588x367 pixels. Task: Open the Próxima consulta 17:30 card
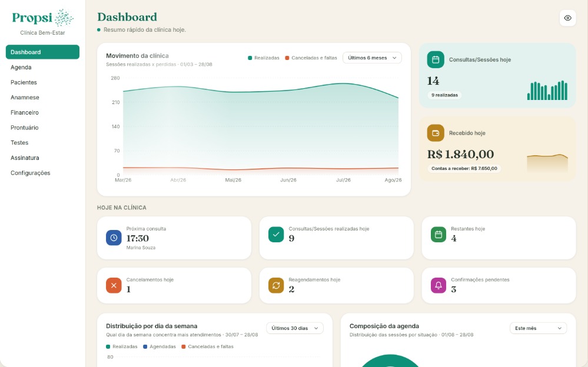coord(174,238)
